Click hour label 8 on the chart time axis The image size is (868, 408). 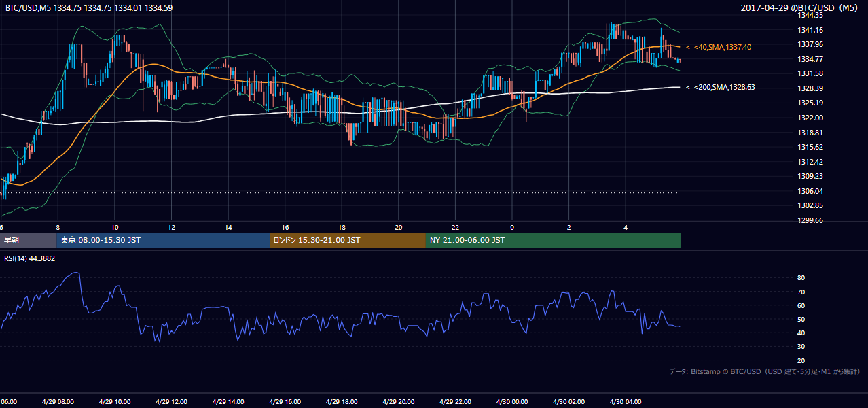tap(58, 228)
